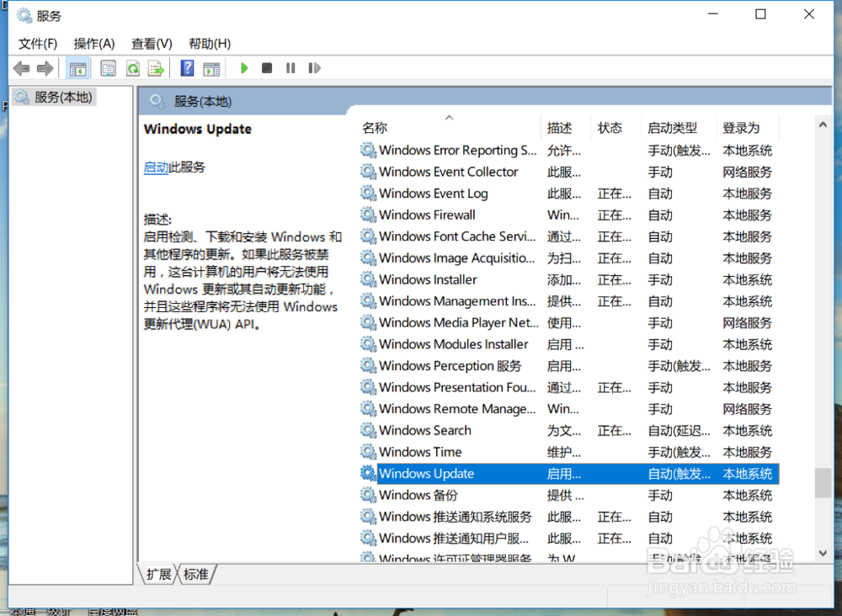
Task: Toggle the action pane toolbar icon
Action: [211, 68]
